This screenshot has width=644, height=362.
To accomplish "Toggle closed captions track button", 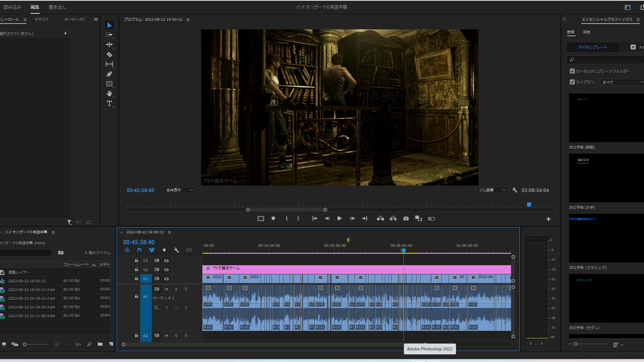I will [189, 250].
